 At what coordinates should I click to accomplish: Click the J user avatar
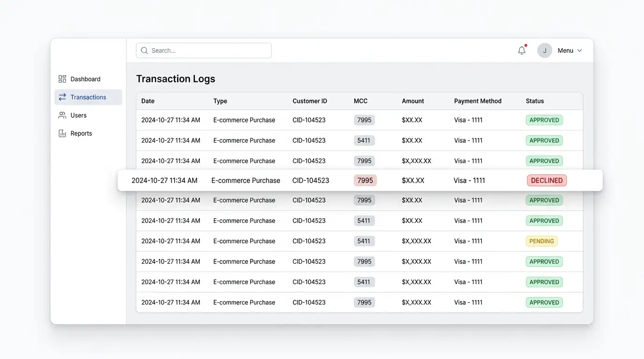pyautogui.click(x=545, y=50)
